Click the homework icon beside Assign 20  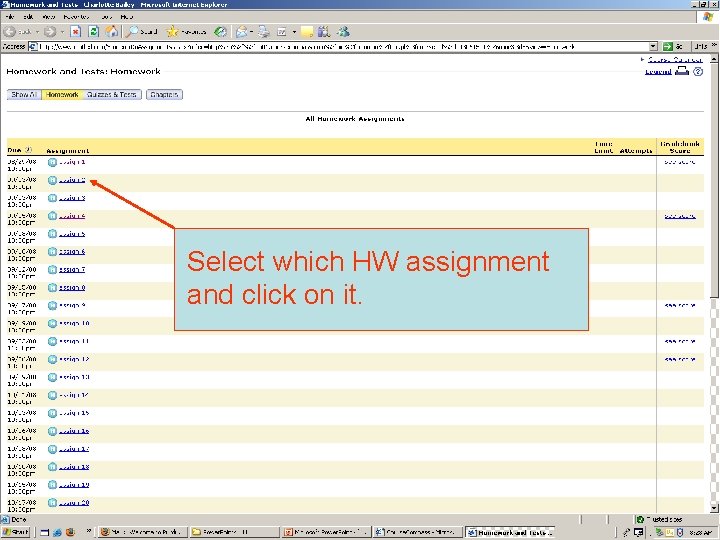tap(52, 502)
